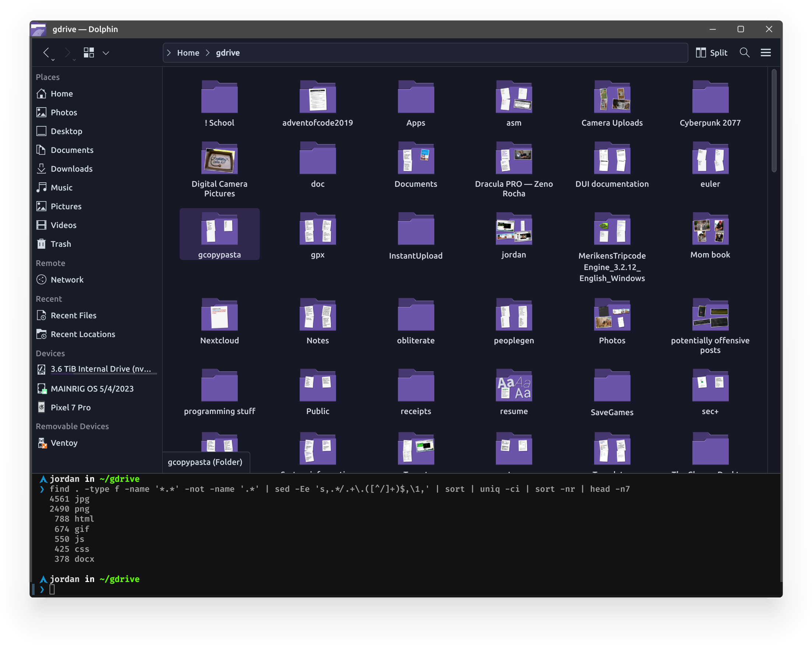Select the SaveGames folder
This screenshot has width=812, height=645.
tap(612, 393)
